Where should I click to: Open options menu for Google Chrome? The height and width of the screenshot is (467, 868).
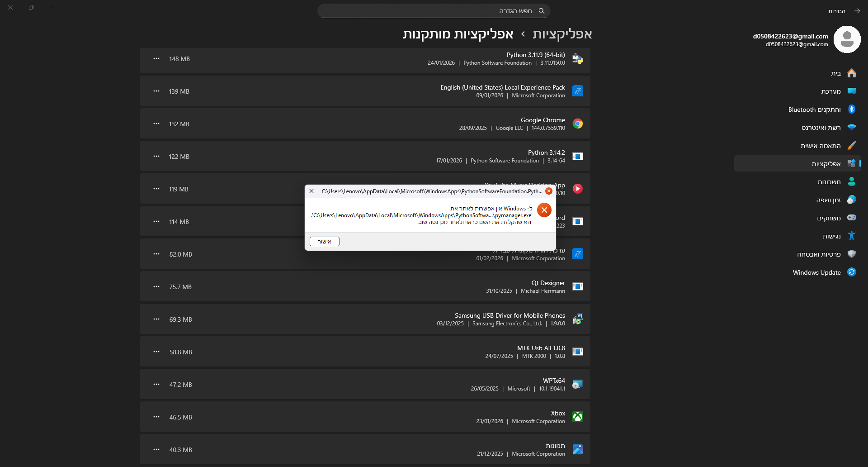[x=156, y=124]
